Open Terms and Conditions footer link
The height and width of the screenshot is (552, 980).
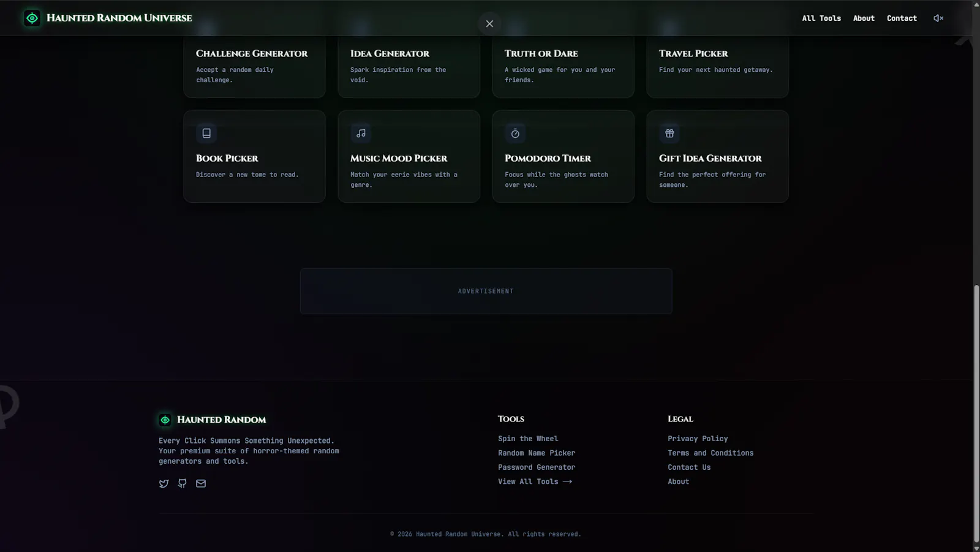pyautogui.click(x=710, y=453)
